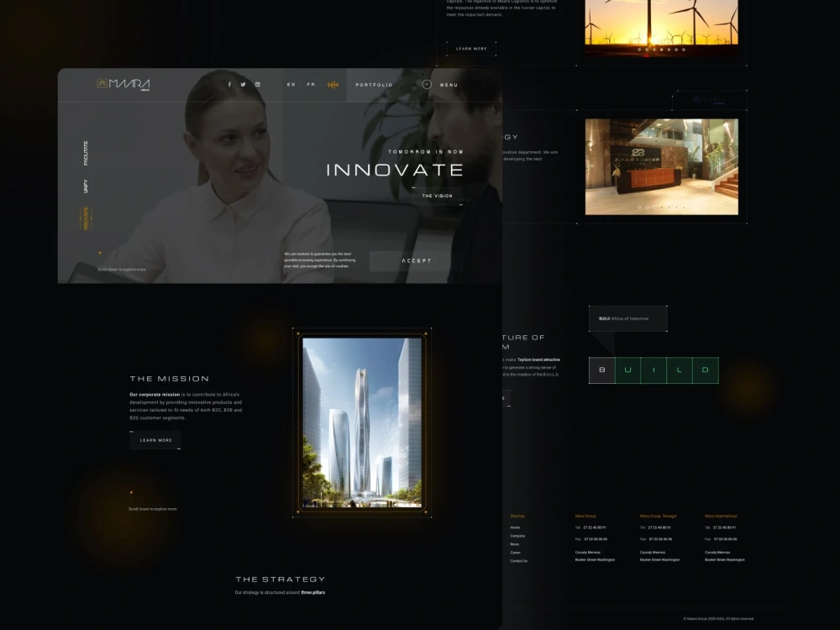Click the Mara Group footer heading

click(585, 516)
